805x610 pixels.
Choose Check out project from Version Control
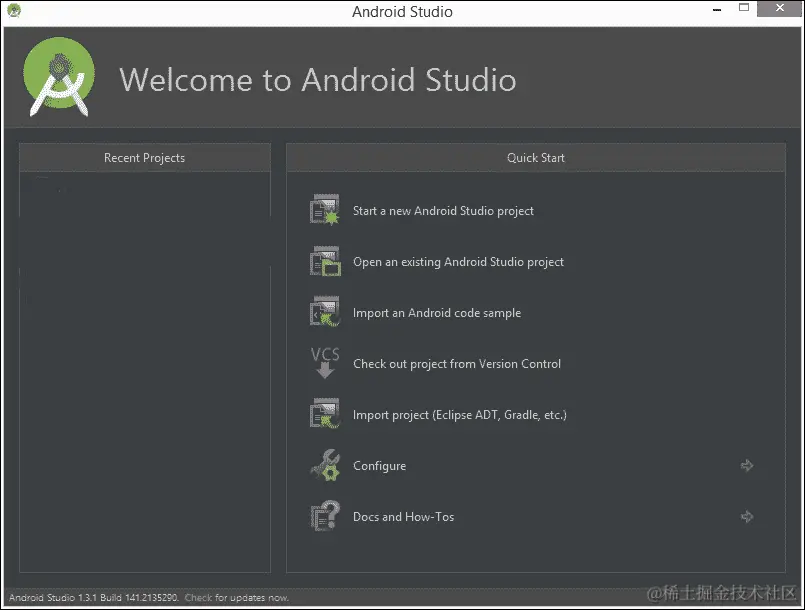coord(456,364)
